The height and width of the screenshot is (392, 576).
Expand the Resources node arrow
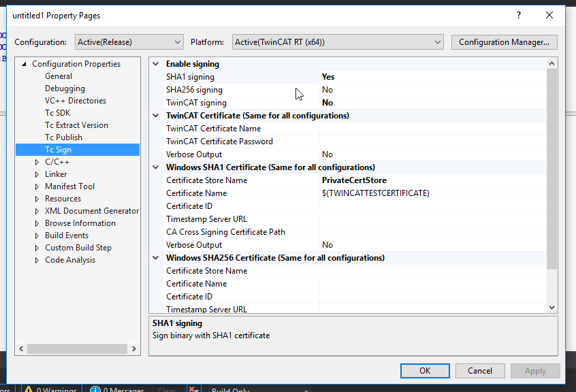tap(37, 199)
